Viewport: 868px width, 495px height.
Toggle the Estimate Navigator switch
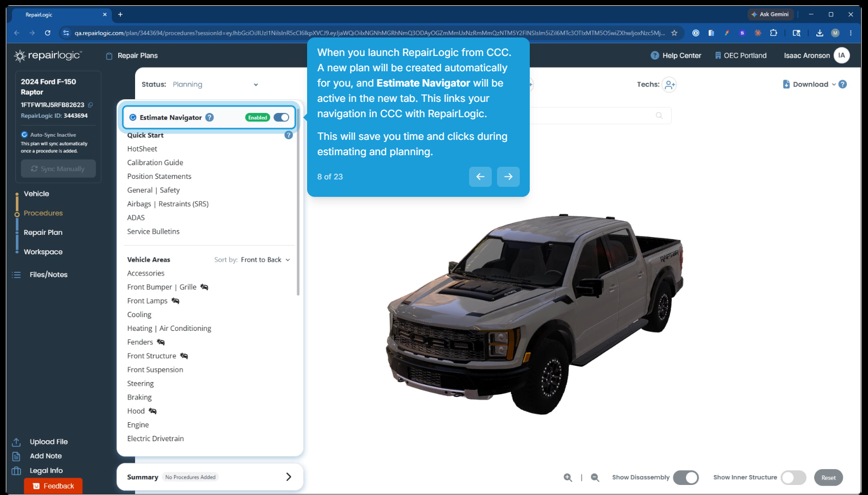click(x=281, y=117)
